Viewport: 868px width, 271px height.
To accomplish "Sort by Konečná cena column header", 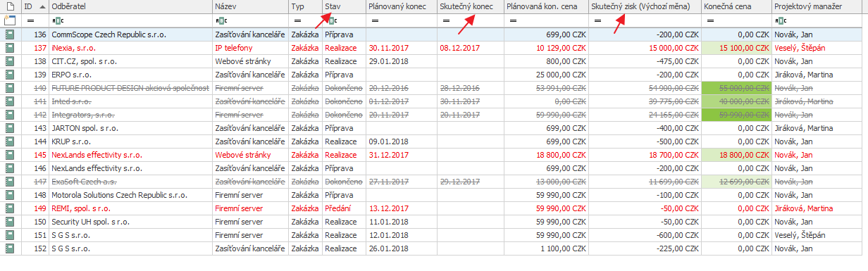I will 736,6.
